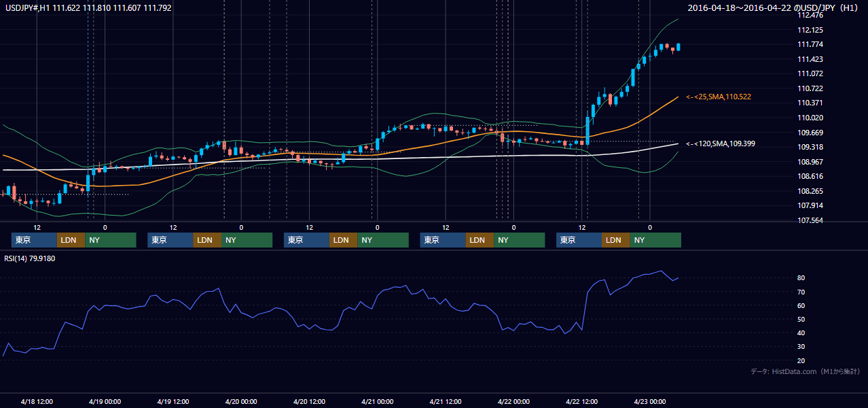Click price axis label 111.774
868x408 pixels.
810,44
